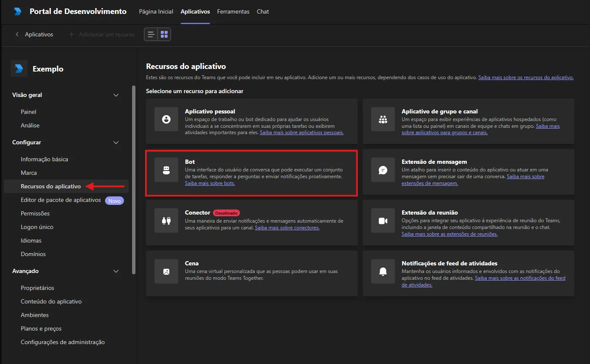Click the Extensão de mensagem chat icon

click(x=383, y=170)
